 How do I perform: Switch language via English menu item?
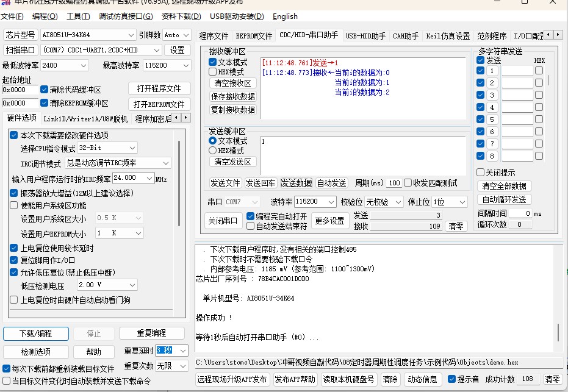click(x=285, y=16)
